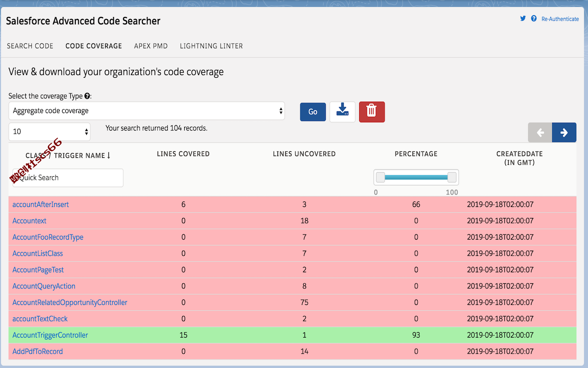Click the 66 percentage for accountAfterInsert
Viewport: 588px width, 368px height.
tap(416, 205)
